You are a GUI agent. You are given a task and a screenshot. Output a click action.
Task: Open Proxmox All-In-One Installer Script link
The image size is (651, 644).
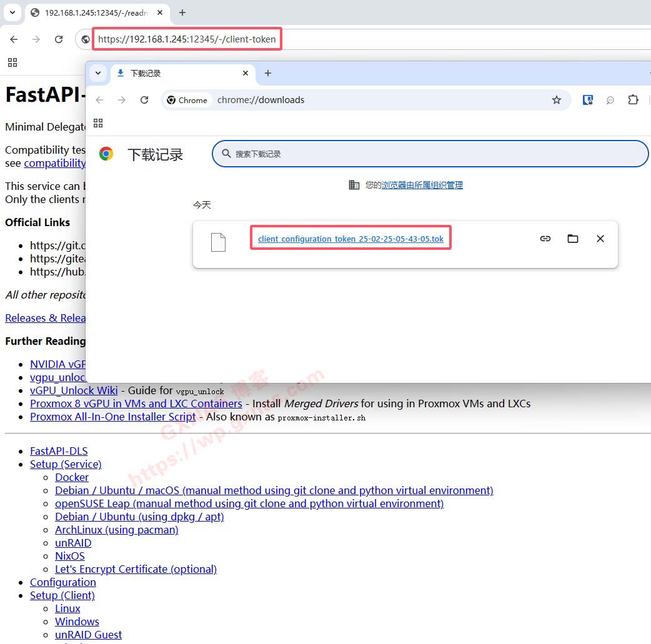pos(113,417)
